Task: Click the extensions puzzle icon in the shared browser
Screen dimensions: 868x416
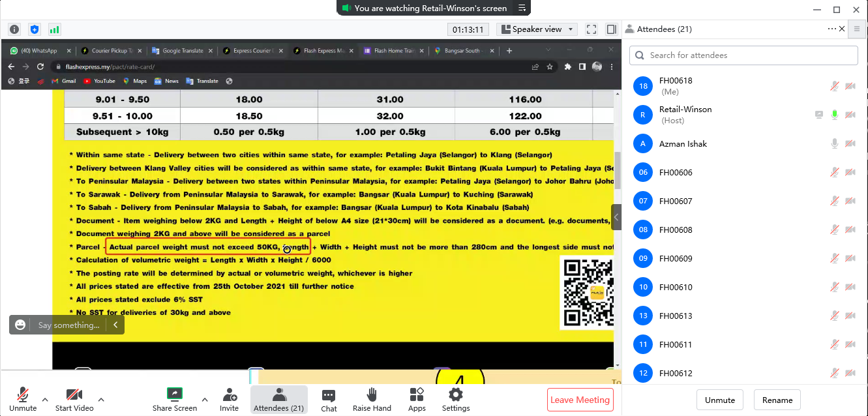Action: [x=567, y=67]
